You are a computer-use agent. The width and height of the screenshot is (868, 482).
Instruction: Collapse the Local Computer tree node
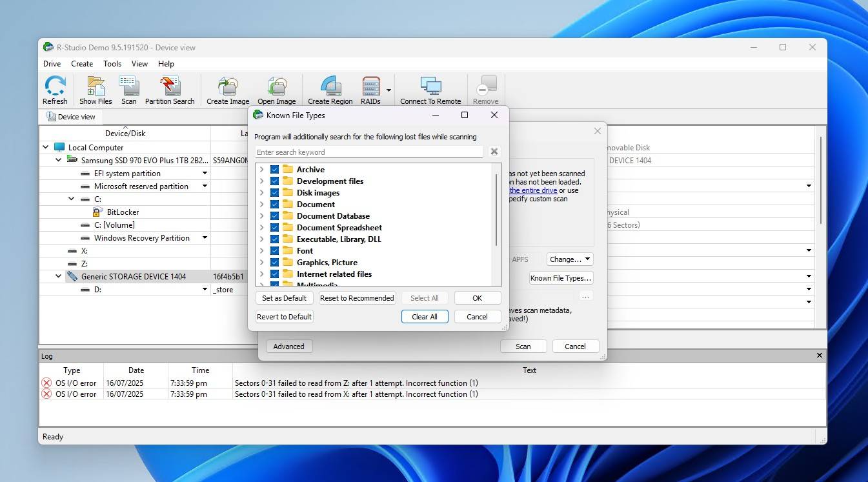coord(46,147)
